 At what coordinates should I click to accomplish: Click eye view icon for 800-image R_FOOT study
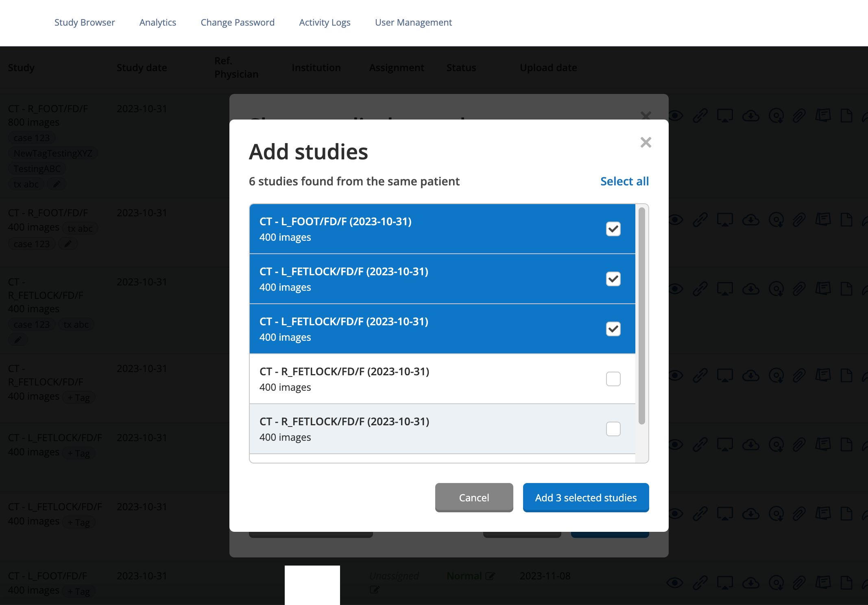(675, 116)
